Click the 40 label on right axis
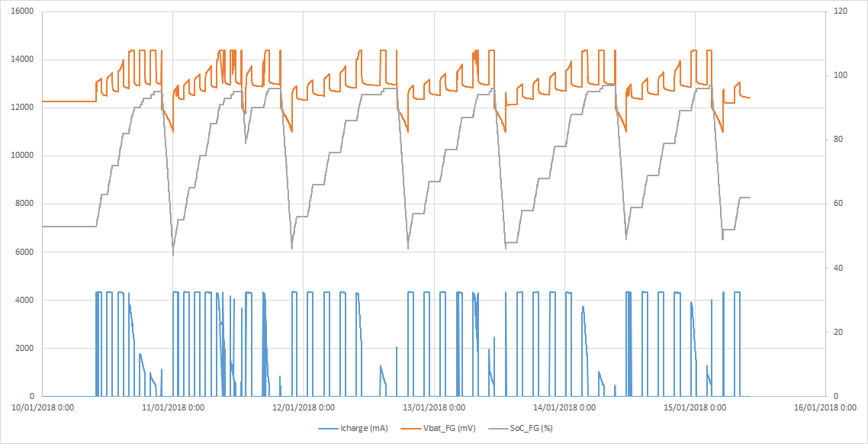 click(837, 268)
